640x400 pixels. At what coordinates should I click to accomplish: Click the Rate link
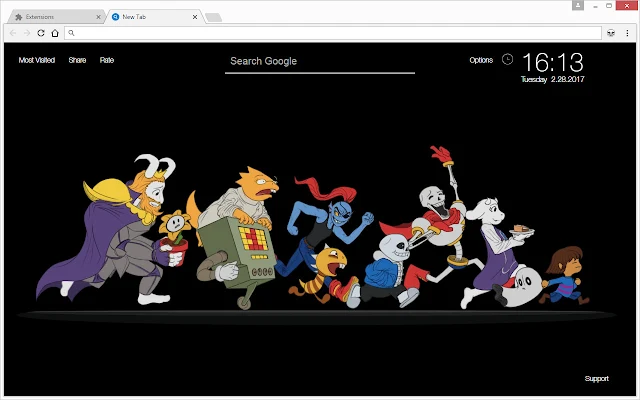(x=107, y=60)
